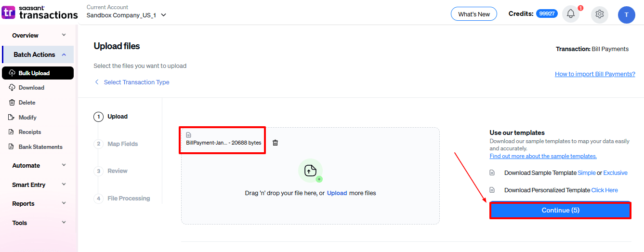
Task: Expand the Overview sidebar section
Action: [39, 36]
